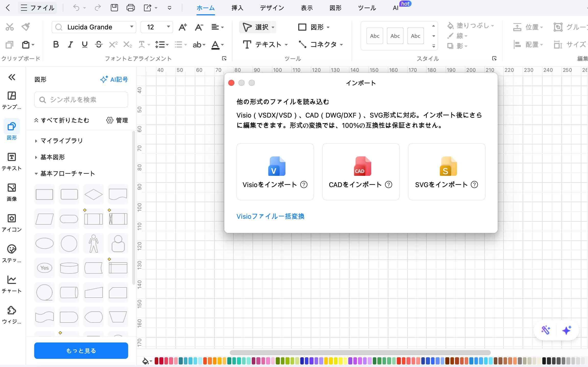This screenshot has width=588, height=367.
Task: Click the back chevron at top left
Action: click(8, 8)
